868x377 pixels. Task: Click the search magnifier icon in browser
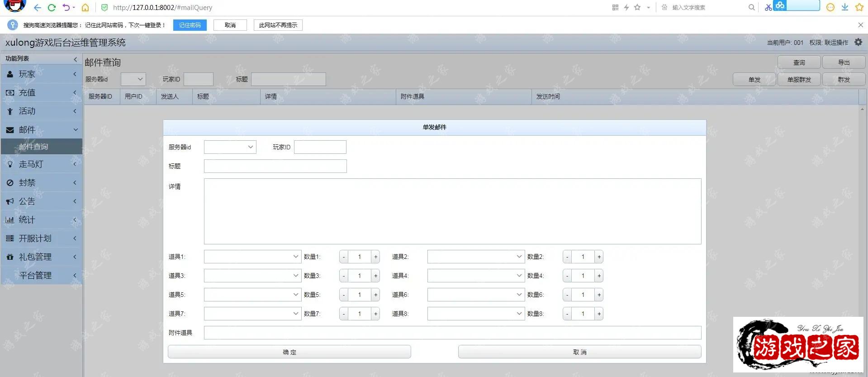coord(751,7)
